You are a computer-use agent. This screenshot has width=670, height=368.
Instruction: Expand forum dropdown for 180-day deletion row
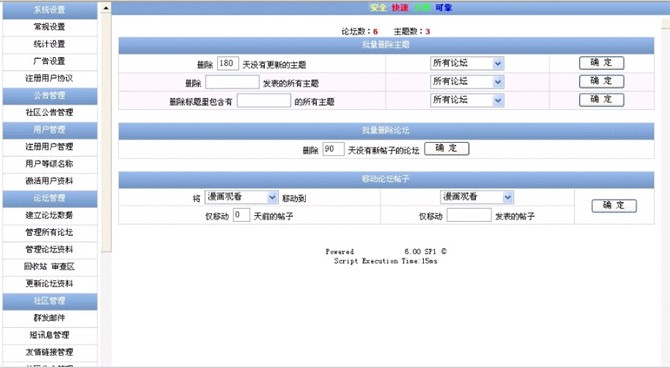pos(467,63)
